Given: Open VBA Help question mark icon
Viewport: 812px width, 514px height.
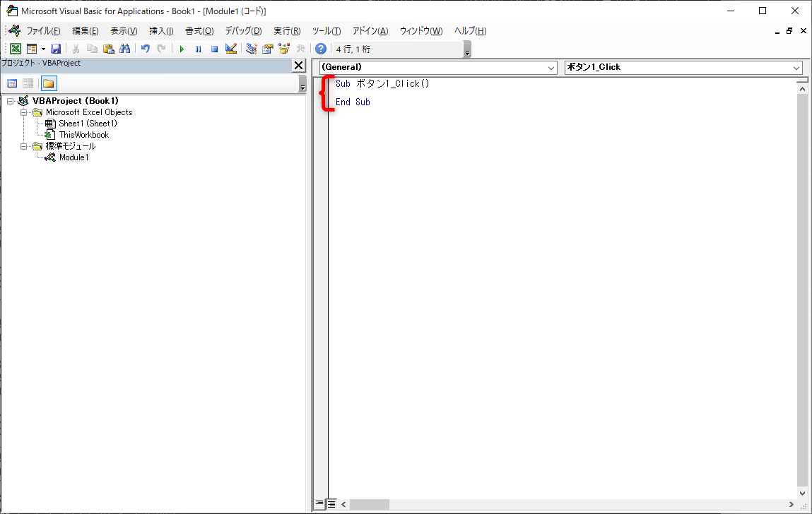Looking at the screenshot, I should tap(321, 49).
